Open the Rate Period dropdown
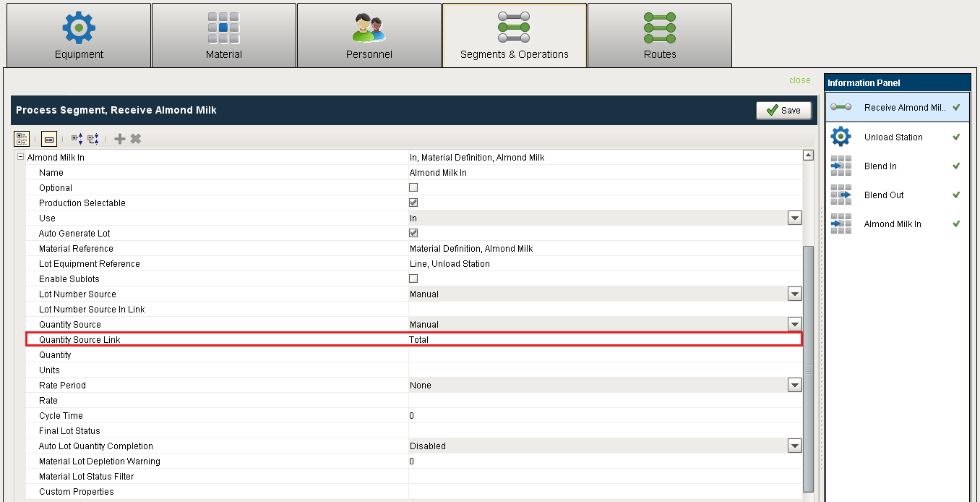This screenshot has height=502, width=980. coord(795,385)
